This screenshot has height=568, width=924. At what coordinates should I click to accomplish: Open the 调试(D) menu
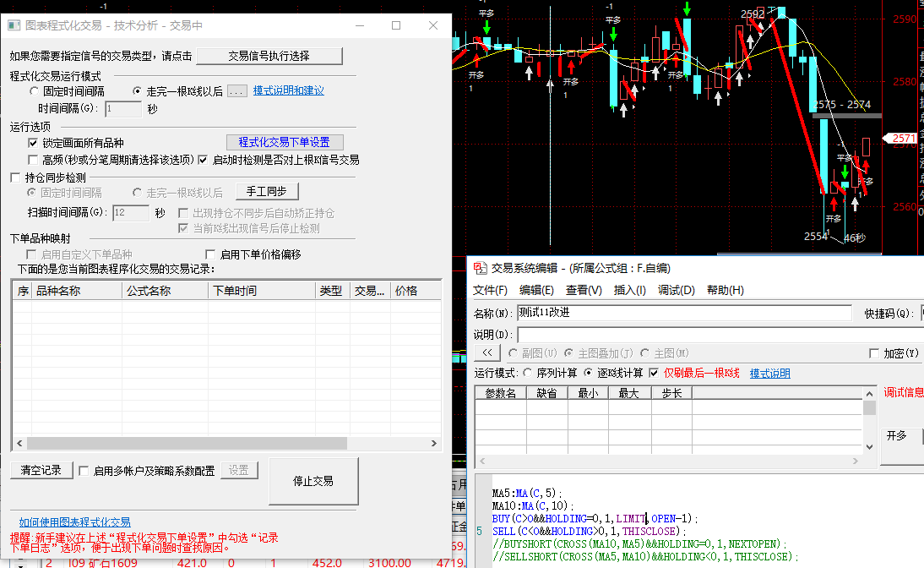(676, 290)
